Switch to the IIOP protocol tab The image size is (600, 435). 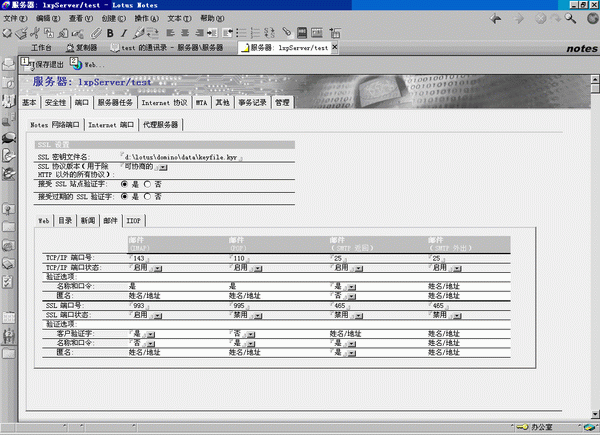134,221
